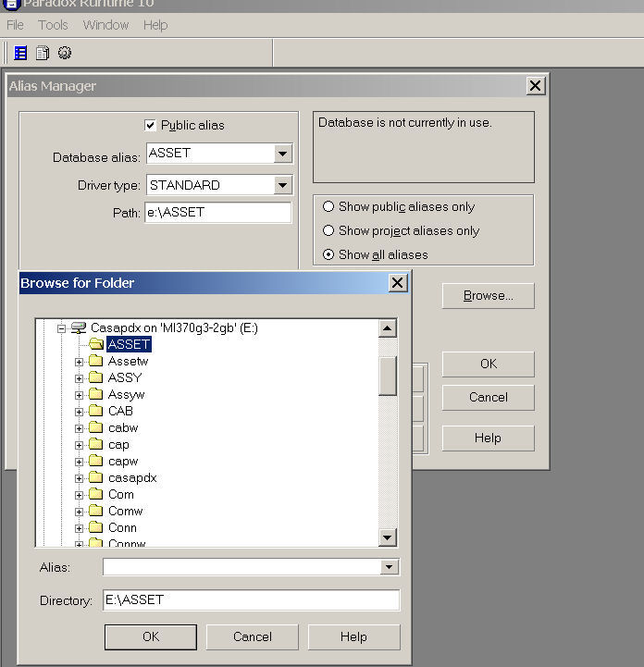Select the capw folder label
Image resolution: width=644 pixels, height=667 pixels.
click(x=123, y=461)
